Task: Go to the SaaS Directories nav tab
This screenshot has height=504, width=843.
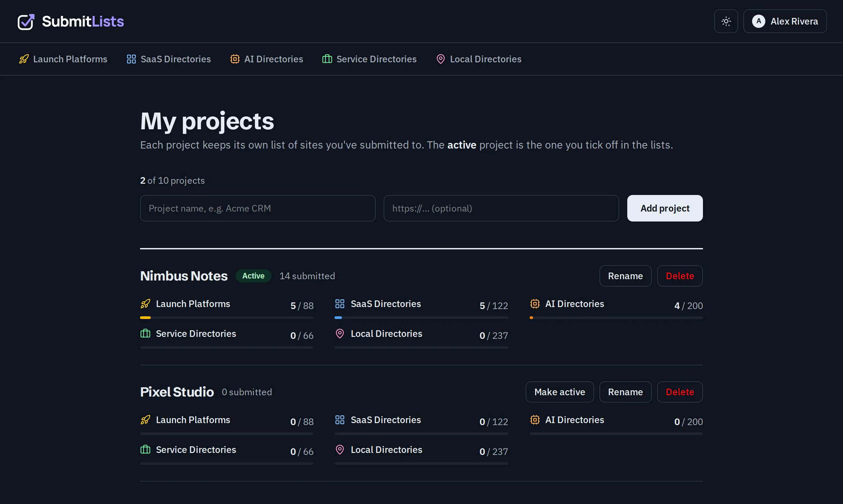Action: pyautogui.click(x=169, y=59)
